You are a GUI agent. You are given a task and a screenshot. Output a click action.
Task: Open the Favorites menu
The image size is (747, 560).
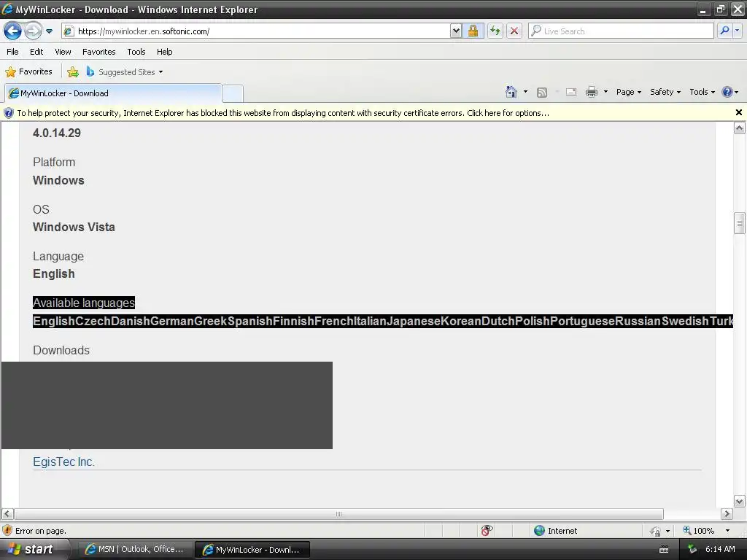98,52
